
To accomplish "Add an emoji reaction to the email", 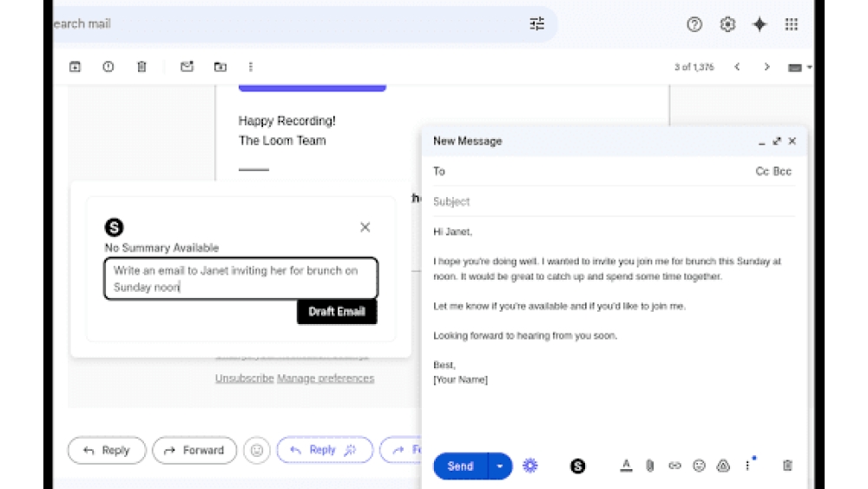I will pyautogui.click(x=257, y=450).
